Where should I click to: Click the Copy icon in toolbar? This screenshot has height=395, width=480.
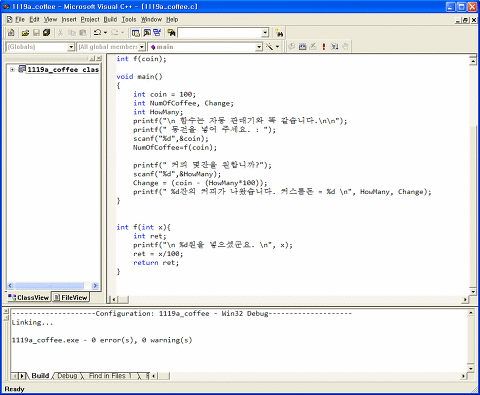pyautogui.click(x=72, y=33)
